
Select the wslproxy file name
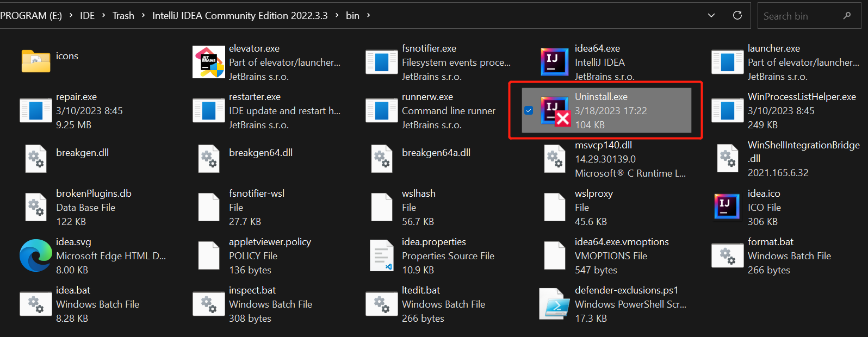tap(594, 194)
